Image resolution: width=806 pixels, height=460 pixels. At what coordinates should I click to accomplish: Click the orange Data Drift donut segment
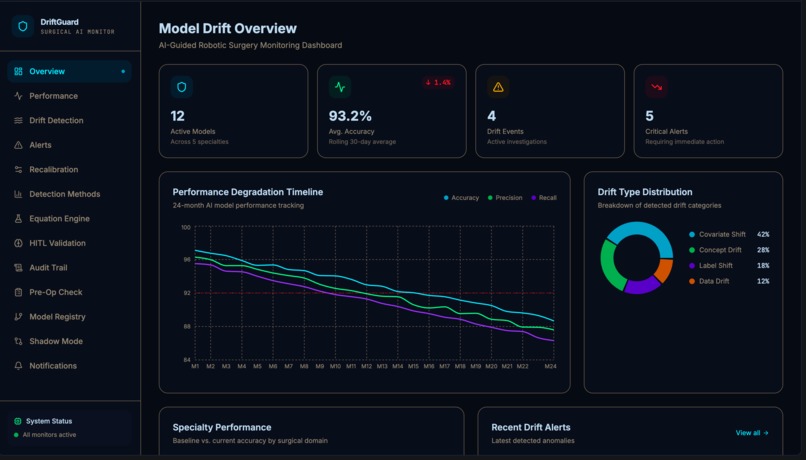coord(664,269)
